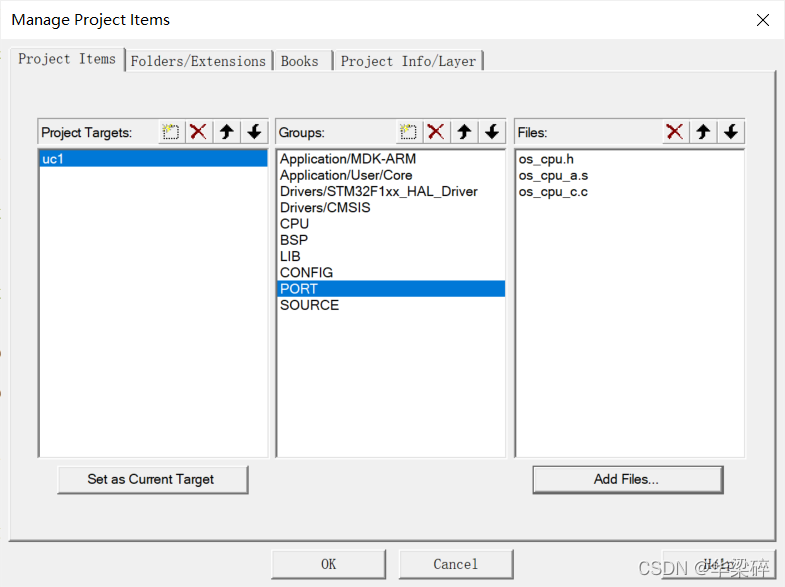The height and width of the screenshot is (587, 785).
Task: Select the CPU group
Action: (x=390, y=224)
